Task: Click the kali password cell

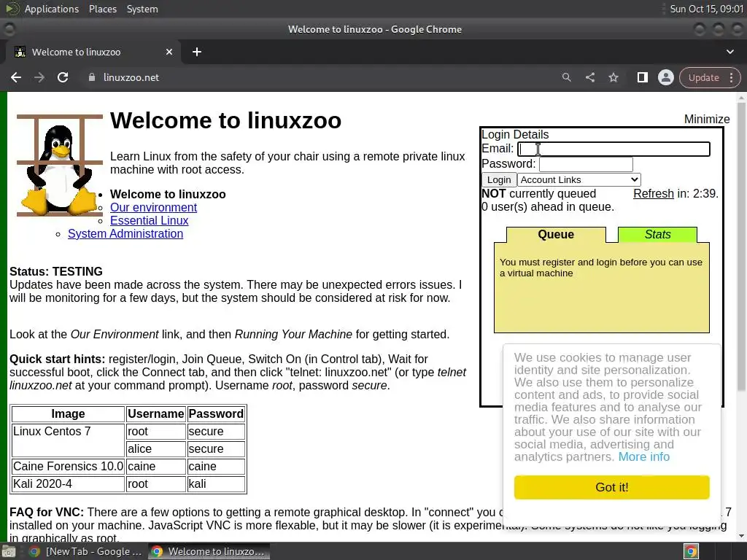Action: [x=216, y=484]
